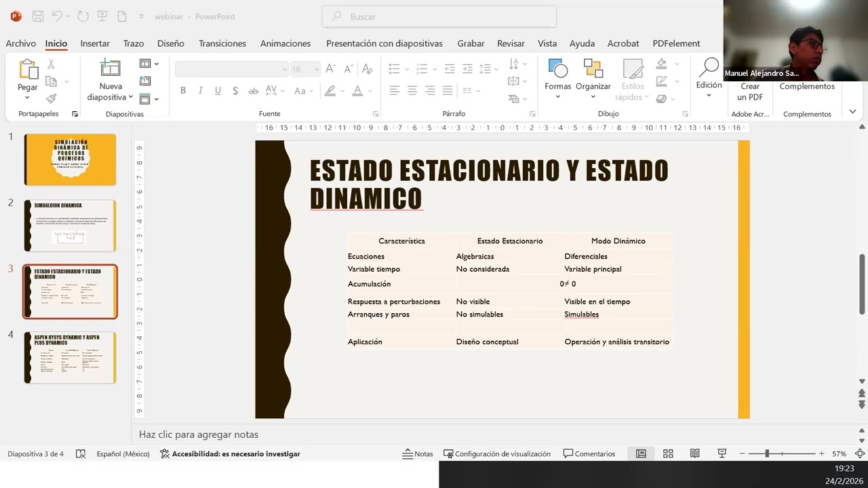The image size is (868, 488).
Task: Click the Shape outline pen icon
Action: [x=662, y=81]
